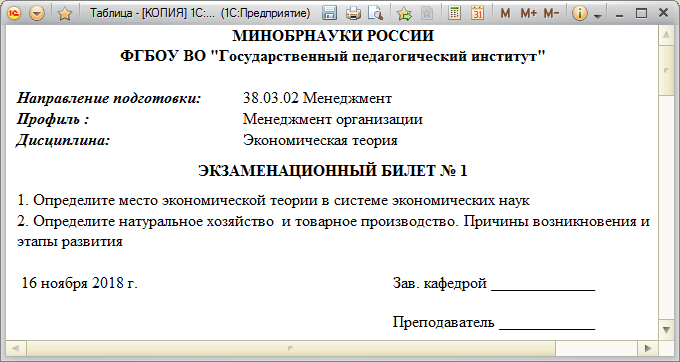Open the calendar icon
Image resolution: width=680 pixels, height=362 pixels.
point(477,13)
